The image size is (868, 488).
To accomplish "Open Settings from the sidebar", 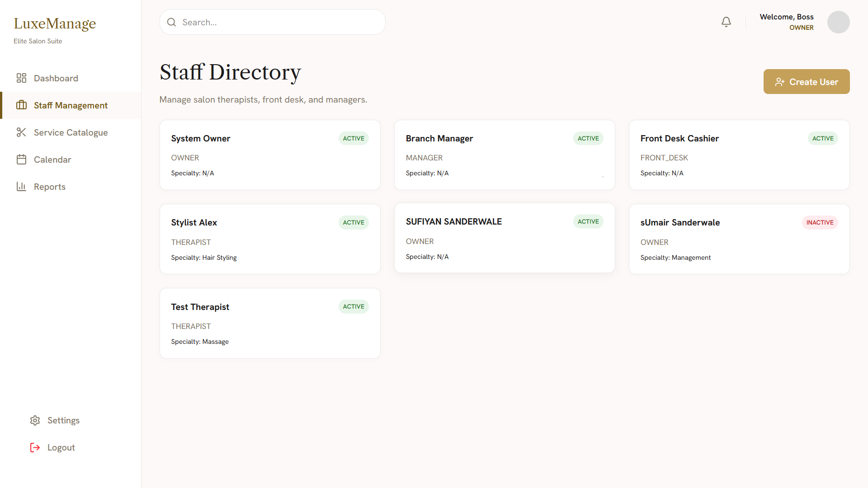I will point(63,421).
